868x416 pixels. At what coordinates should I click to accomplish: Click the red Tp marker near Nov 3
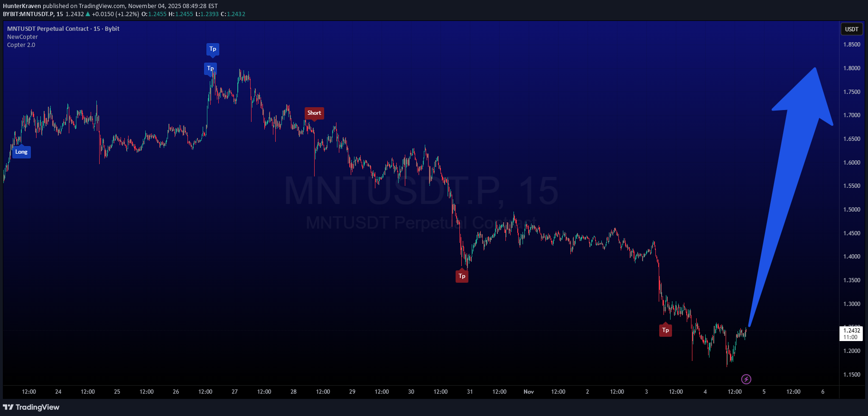click(665, 330)
